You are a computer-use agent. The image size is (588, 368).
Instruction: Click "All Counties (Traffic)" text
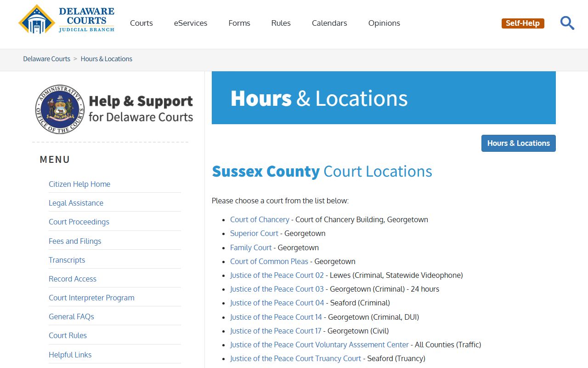(448, 345)
